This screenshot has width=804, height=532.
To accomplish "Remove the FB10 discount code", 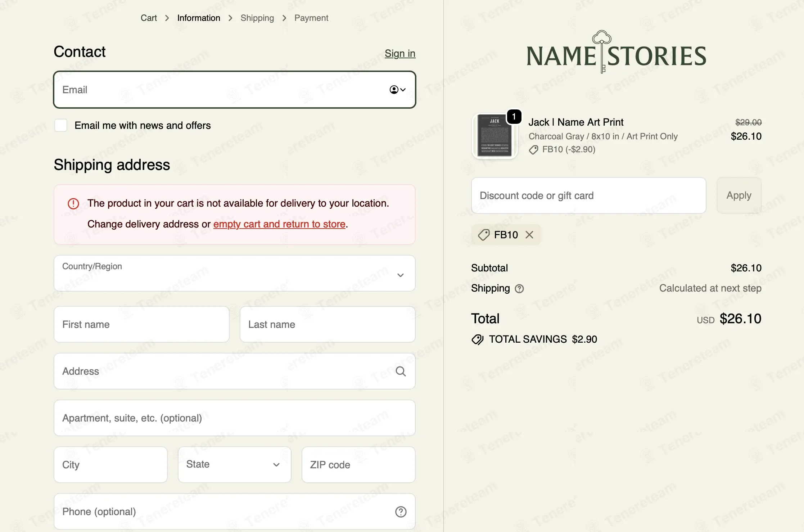I will (529, 235).
